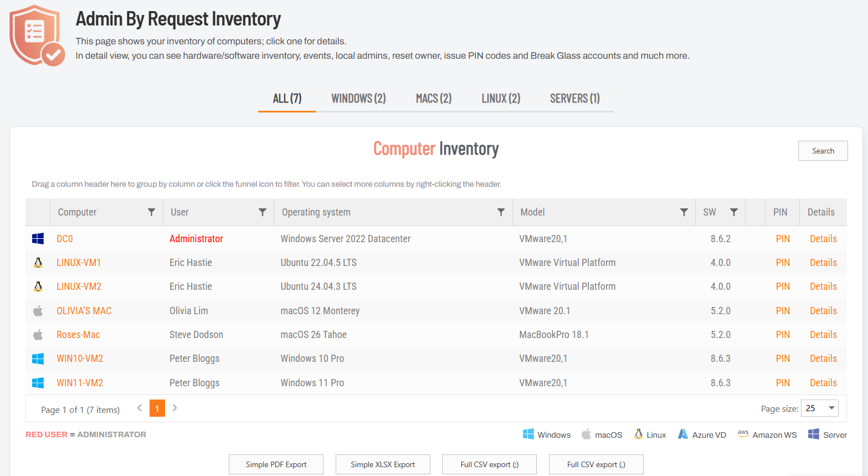Image resolution: width=868 pixels, height=476 pixels.
Task: Open Details link for OLIVIA'S MAC
Action: (823, 311)
